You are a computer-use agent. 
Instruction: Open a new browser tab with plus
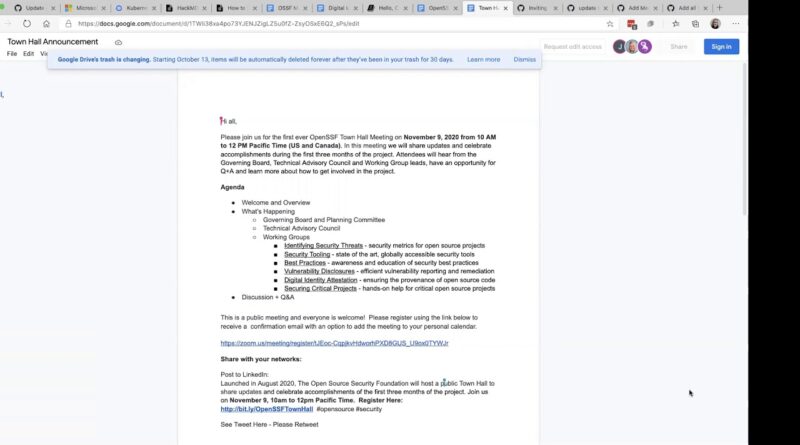click(x=720, y=8)
